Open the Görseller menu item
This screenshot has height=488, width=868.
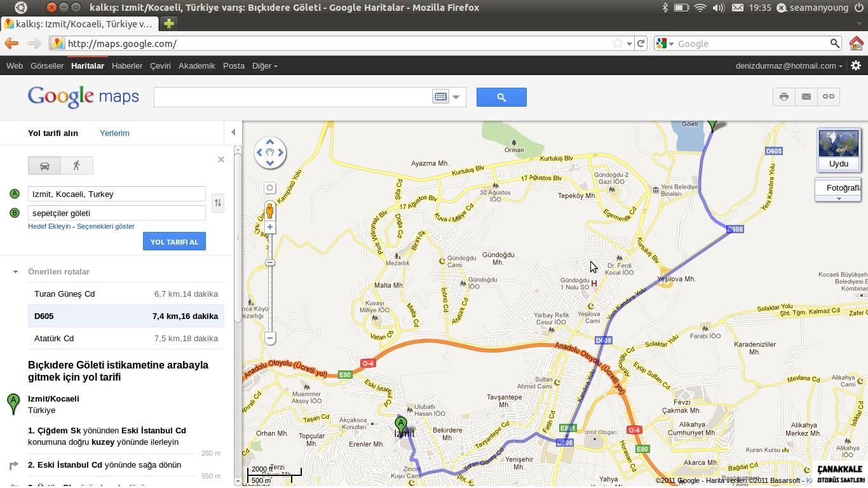pos(47,65)
